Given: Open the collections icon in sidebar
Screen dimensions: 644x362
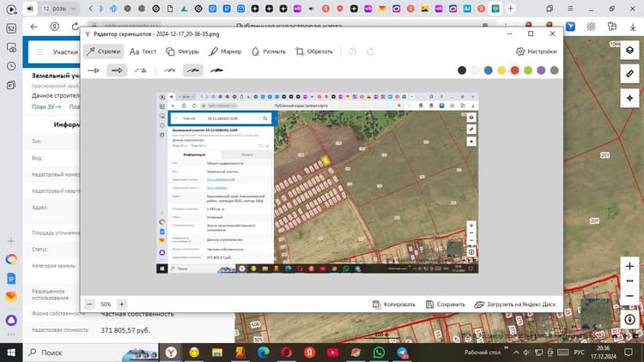Looking at the screenshot, I should pos(11,85).
